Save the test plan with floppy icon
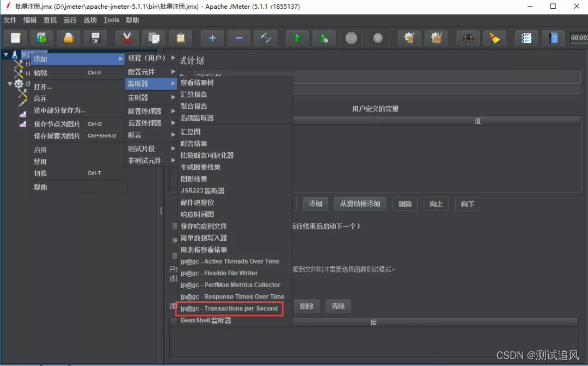588x366 pixels. click(x=95, y=38)
